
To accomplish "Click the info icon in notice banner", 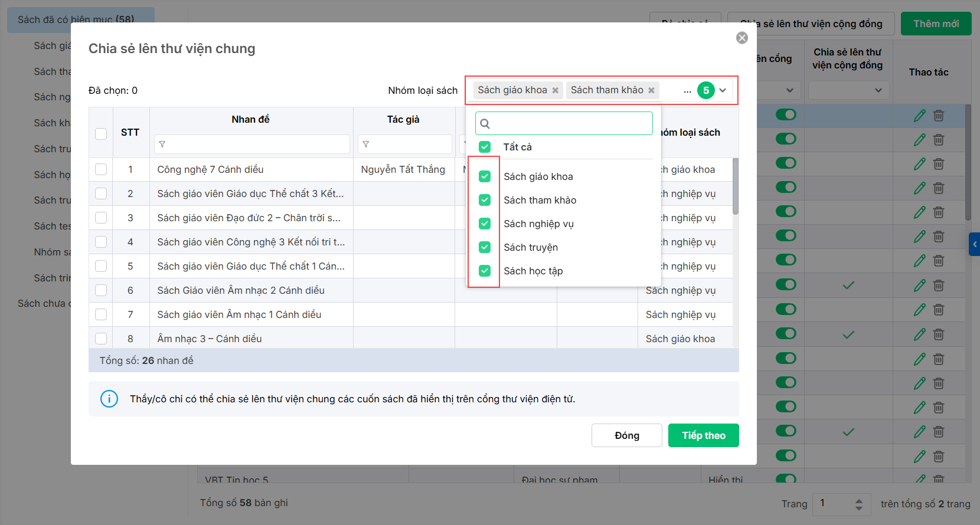I will pyautogui.click(x=109, y=399).
